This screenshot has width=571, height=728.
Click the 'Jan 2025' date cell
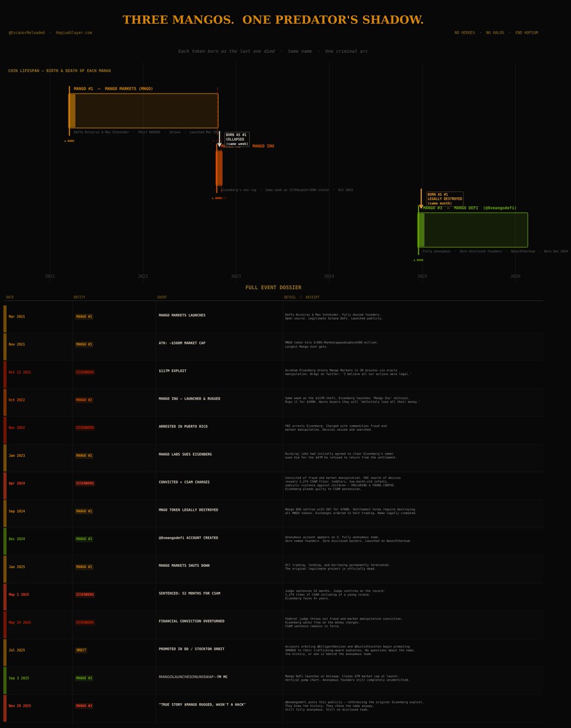[x=16, y=567]
